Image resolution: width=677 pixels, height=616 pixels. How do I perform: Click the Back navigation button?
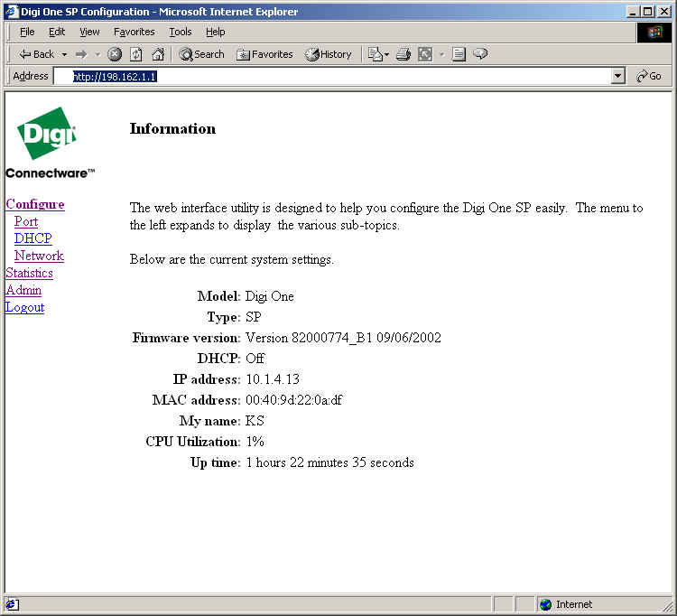point(36,54)
